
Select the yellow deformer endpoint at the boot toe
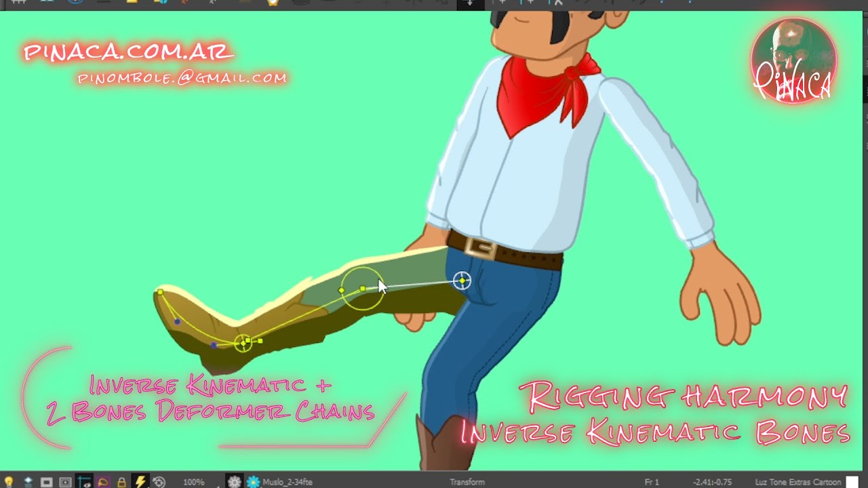click(x=160, y=292)
